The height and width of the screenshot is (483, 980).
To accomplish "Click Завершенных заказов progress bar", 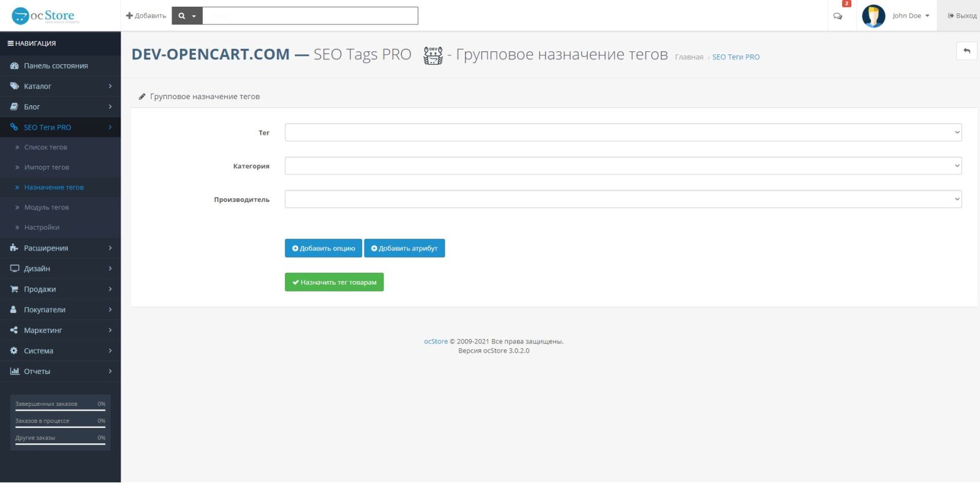I will click(x=60, y=410).
